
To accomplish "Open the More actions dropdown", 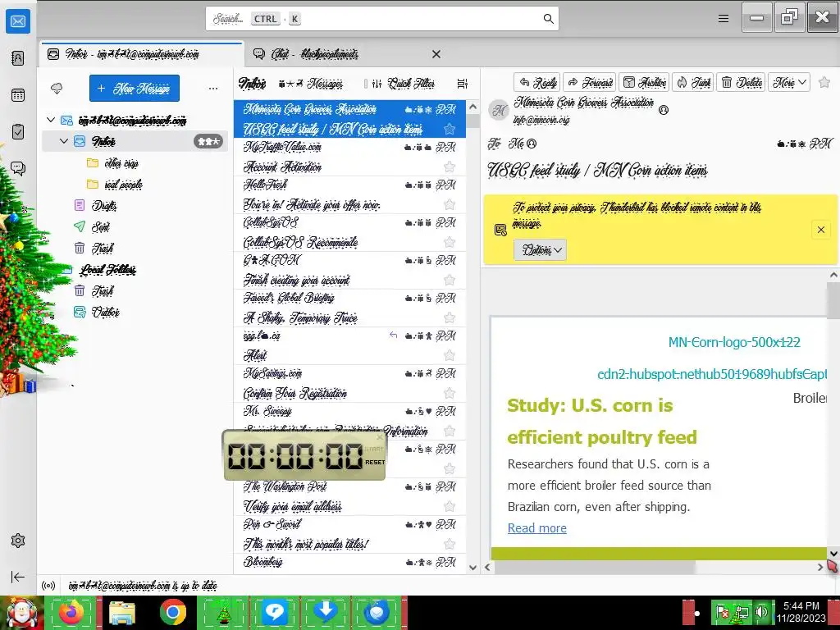I will (x=788, y=83).
